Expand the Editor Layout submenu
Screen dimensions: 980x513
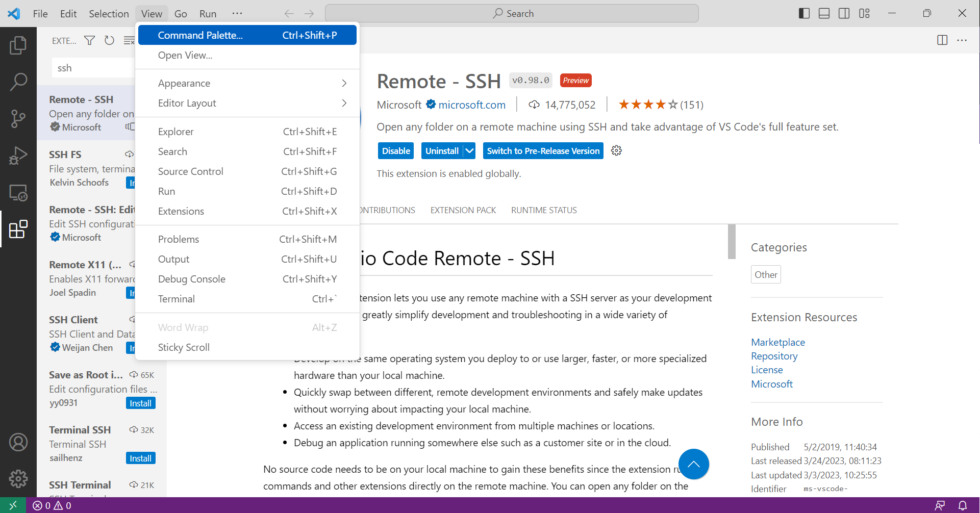(x=247, y=103)
